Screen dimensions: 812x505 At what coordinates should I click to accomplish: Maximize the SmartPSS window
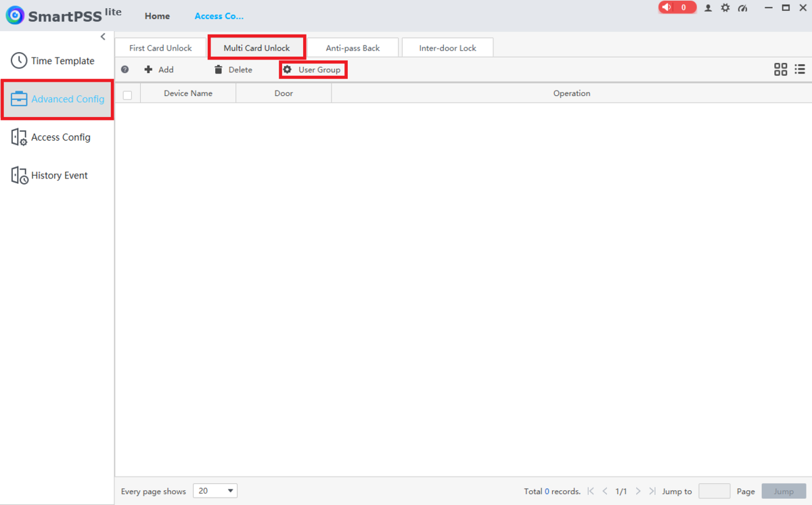(786, 8)
